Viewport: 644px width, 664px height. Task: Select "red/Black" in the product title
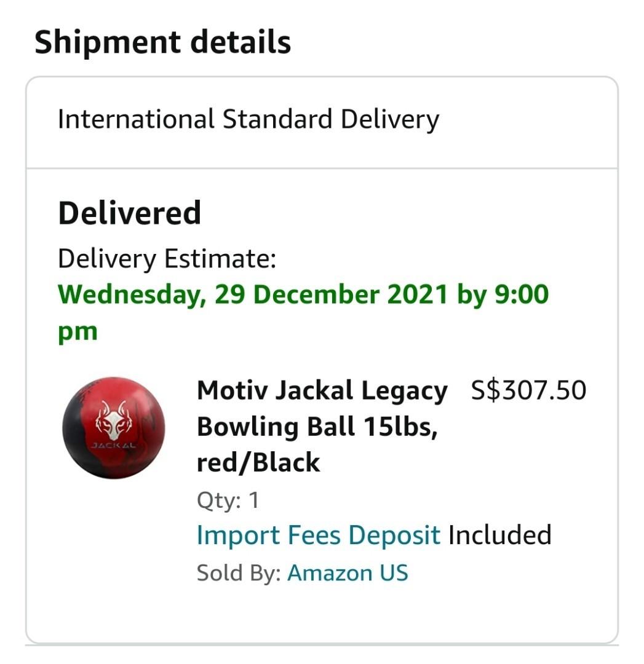click(x=258, y=462)
